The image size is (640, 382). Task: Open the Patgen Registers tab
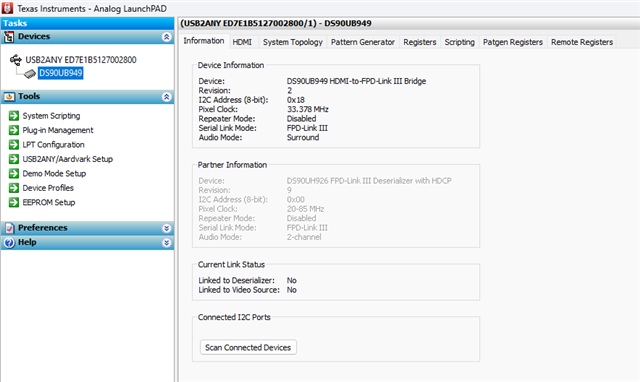point(513,42)
